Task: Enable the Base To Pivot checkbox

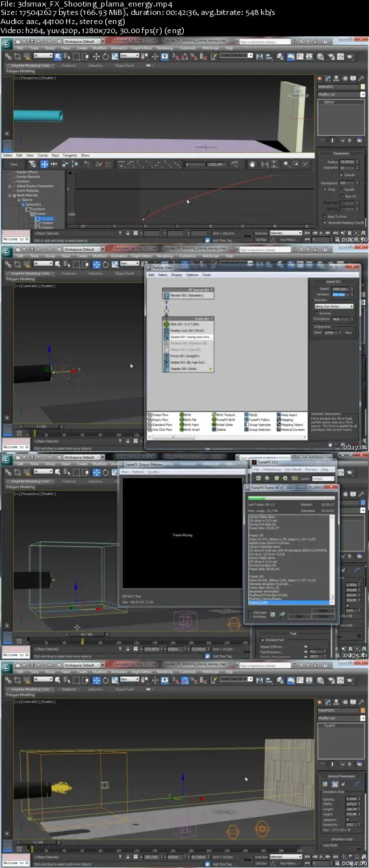Action: 325,216
